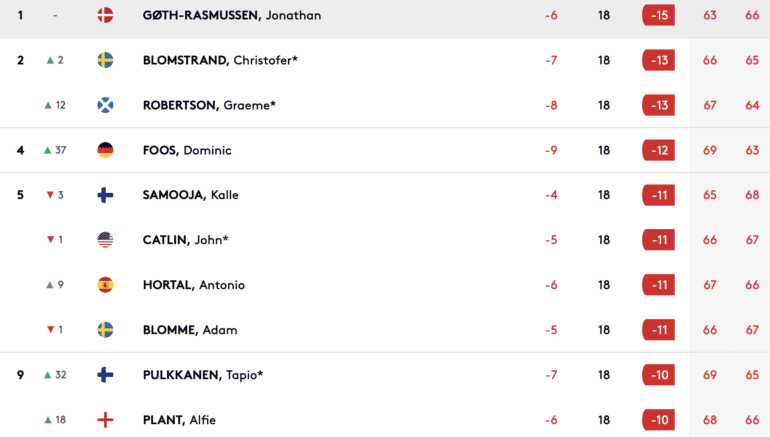Image resolution: width=770 pixels, height=437 pixels.
Task: Click the -15 total score badge
Action: (659, 15)
